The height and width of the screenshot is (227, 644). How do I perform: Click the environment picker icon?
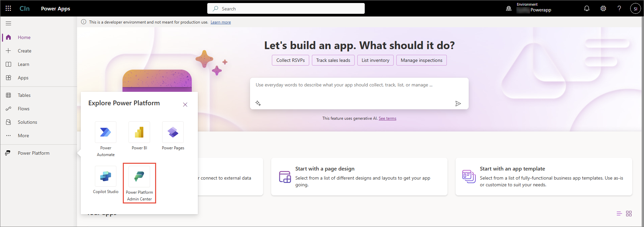(509, 8)
